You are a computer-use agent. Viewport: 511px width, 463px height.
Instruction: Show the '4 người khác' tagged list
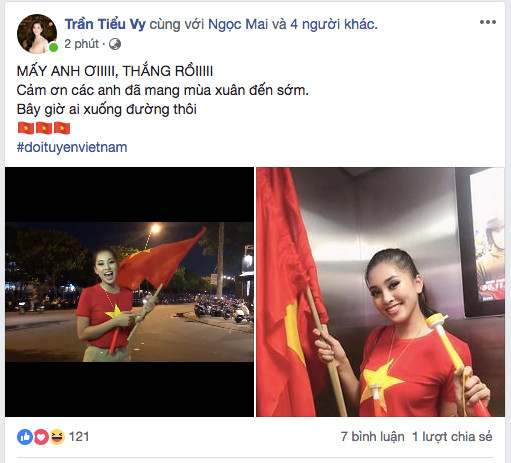333,24
